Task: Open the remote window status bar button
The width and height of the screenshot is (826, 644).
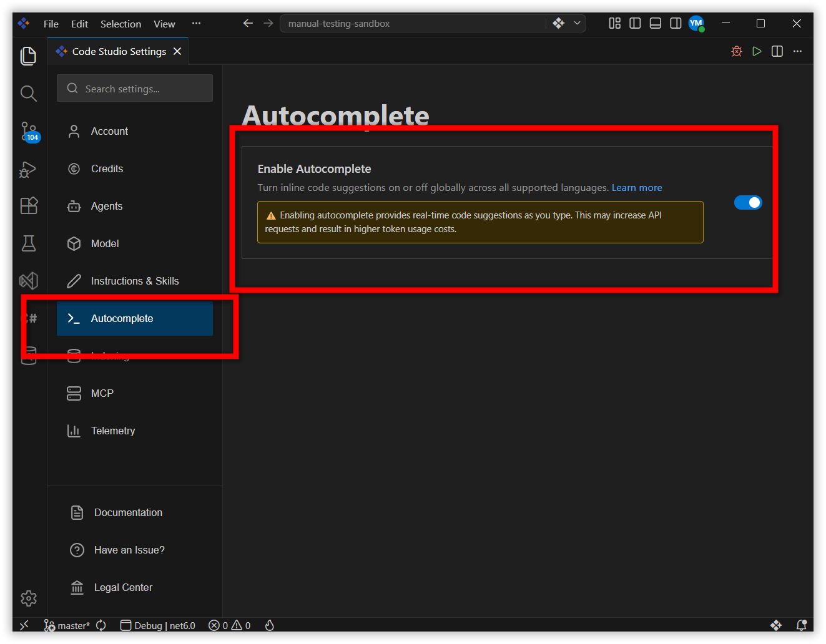Action: (x=24, y=625)
